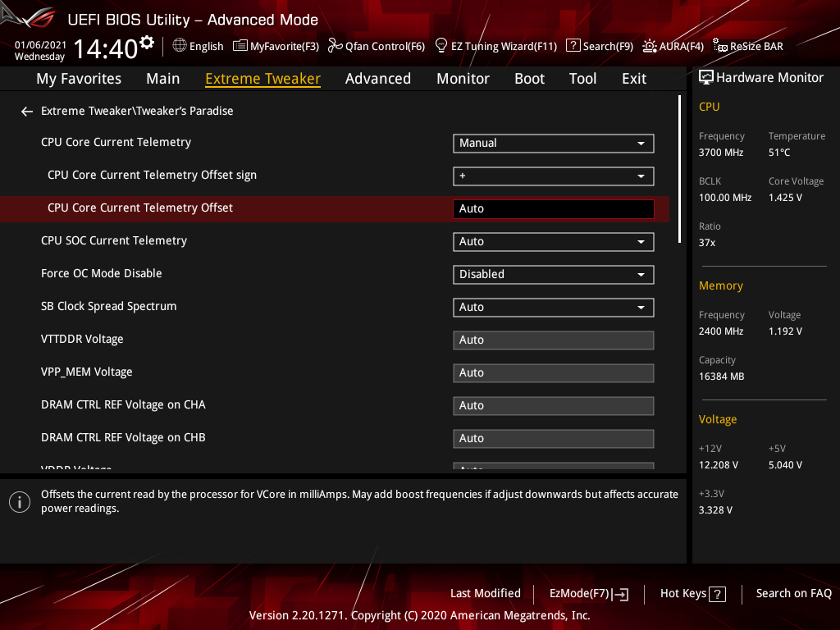
Task: Click the vertical settings list scrollbar
Action: pyautogui.click(x=679, y=169)
